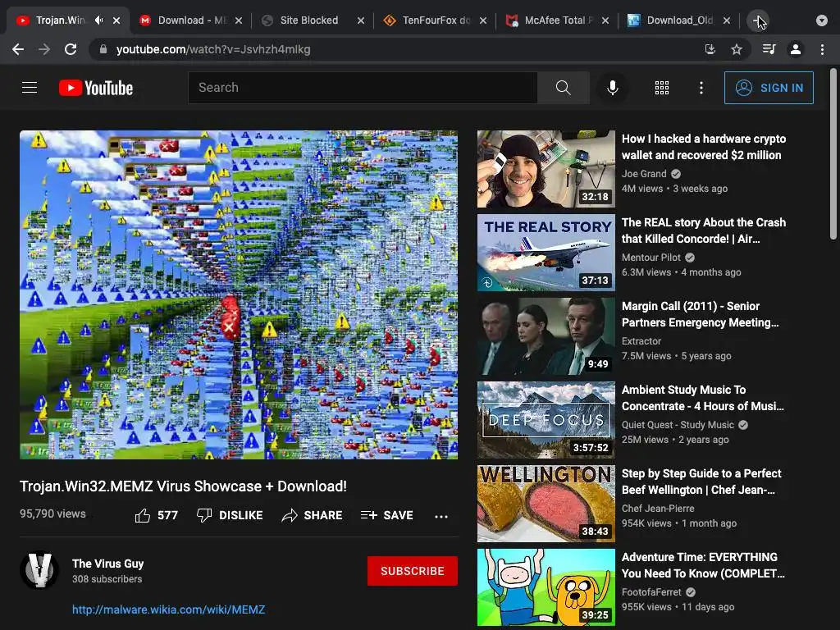
Task: Open Chef Jean-Pierre channel name
Action: point(658,508)
